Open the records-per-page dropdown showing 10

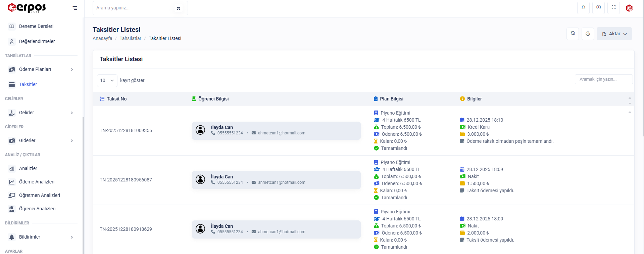(x=107, y=81)
